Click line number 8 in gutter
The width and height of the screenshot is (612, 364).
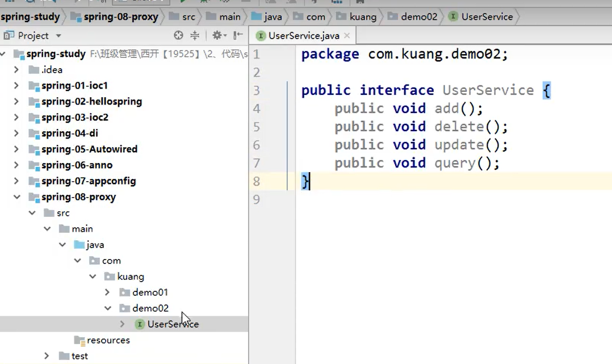coord(257,182)
